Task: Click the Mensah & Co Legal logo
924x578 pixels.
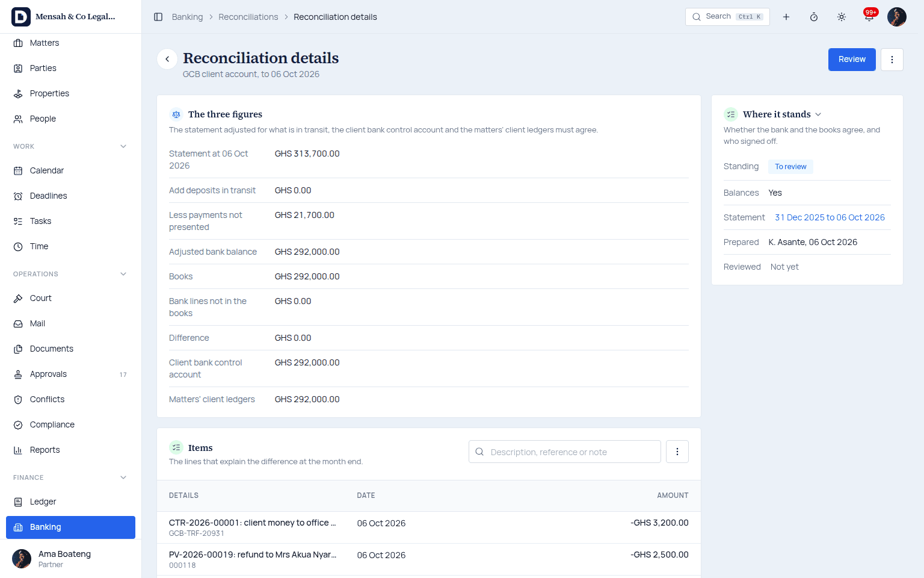Action: click(x=21, y=17)
